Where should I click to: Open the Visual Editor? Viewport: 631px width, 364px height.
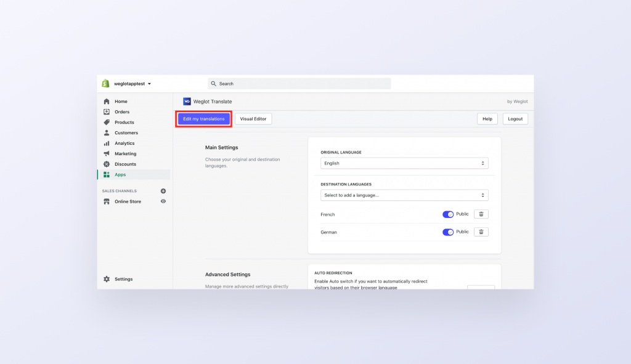point(253,119)
